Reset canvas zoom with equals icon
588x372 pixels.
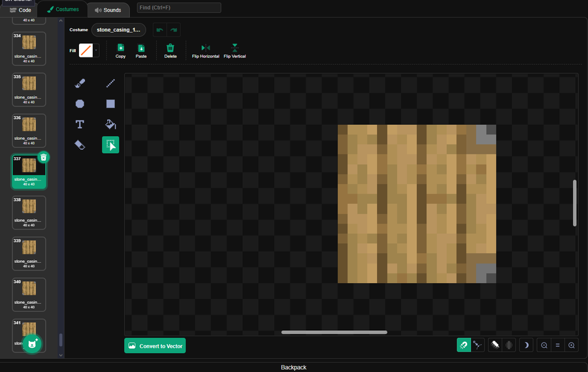tap(558, 345)
